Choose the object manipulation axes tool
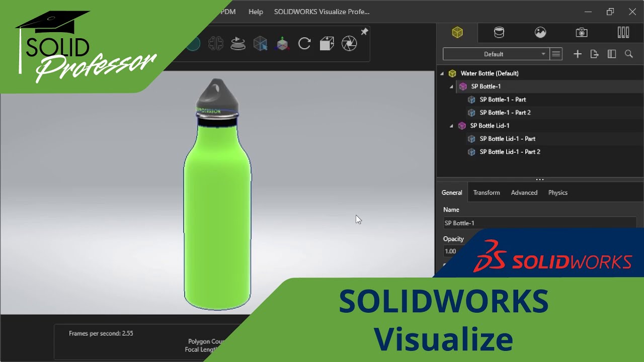The width and height of the screenshot is (644, 362). click(x=282, y=43)
